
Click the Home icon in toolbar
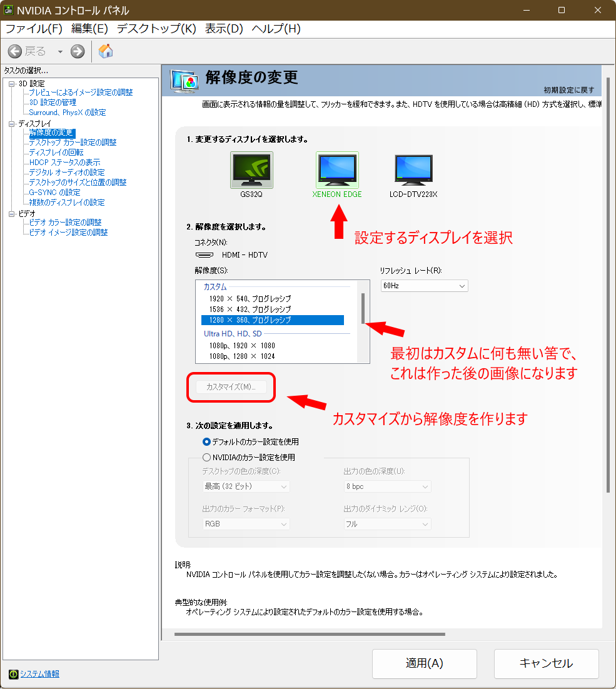point(106,51)
